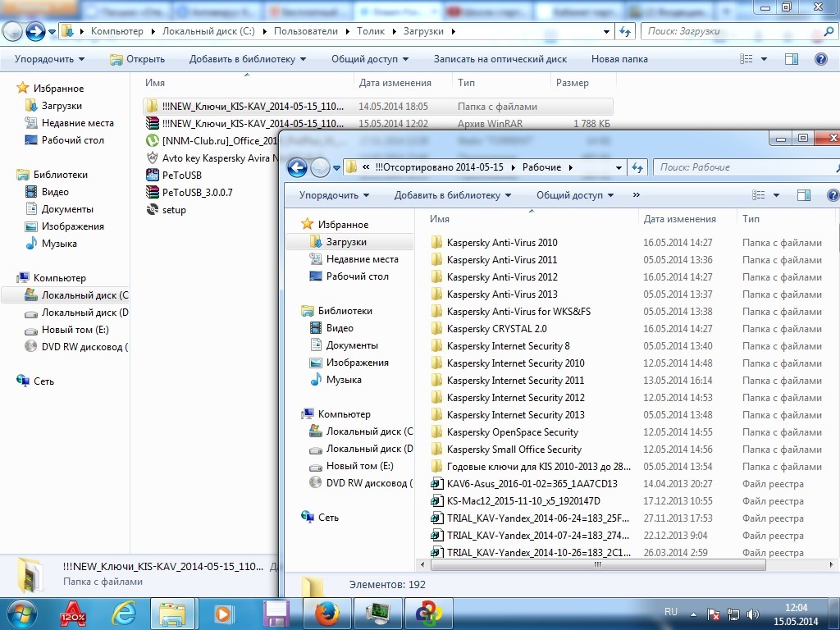Open the floppy disk taskbar icon
Screen dimensions: 840x630
276,614
